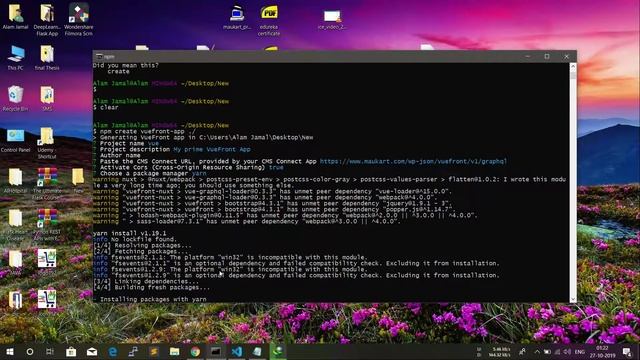The height and width of the screenshot is (360, 640).
Task: Open the maukart_pr desktop icon
Action: coord(237,17)
